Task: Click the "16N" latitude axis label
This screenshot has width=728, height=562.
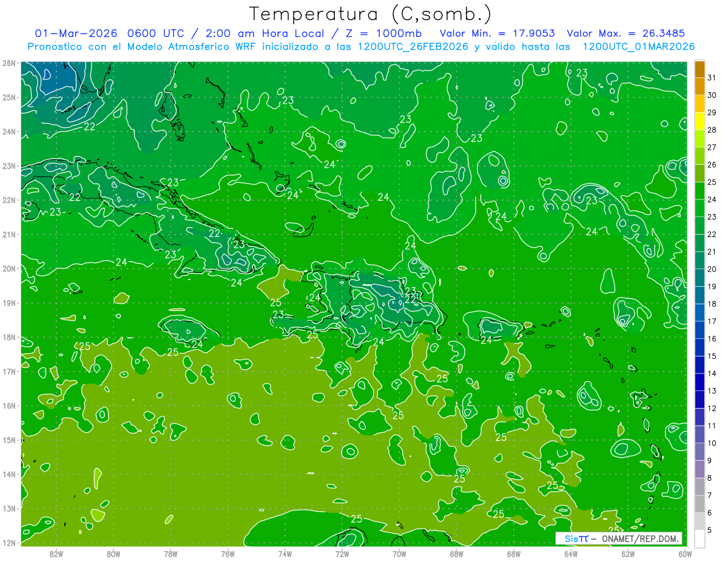Action: click(8, 406)
